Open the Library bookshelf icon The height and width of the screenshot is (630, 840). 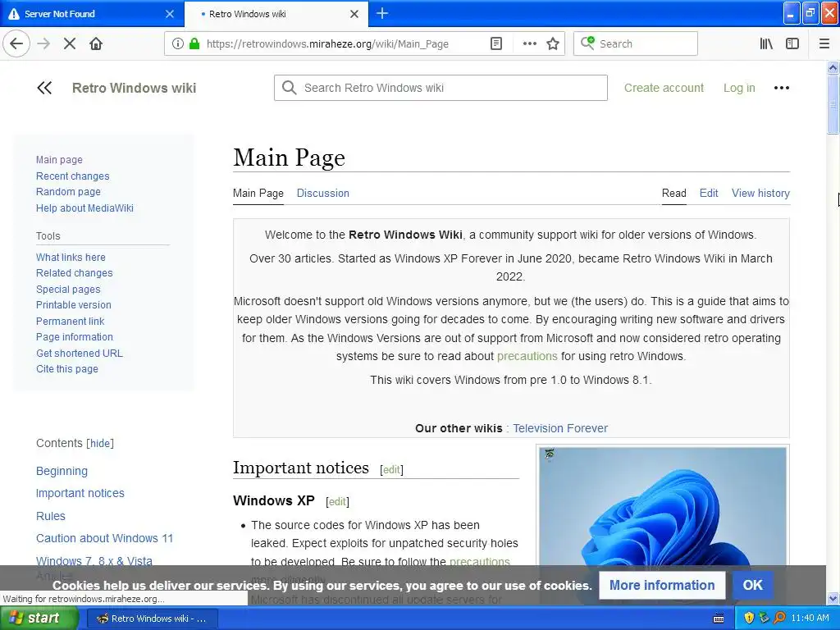click(766, 43)
